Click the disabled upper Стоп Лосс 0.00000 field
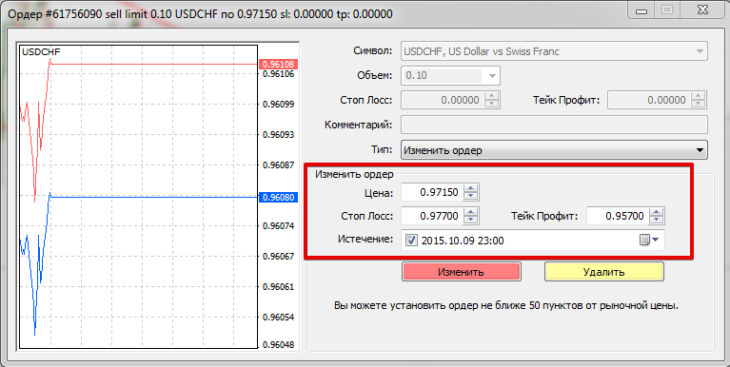730x367 pixels. click(443, 100)
